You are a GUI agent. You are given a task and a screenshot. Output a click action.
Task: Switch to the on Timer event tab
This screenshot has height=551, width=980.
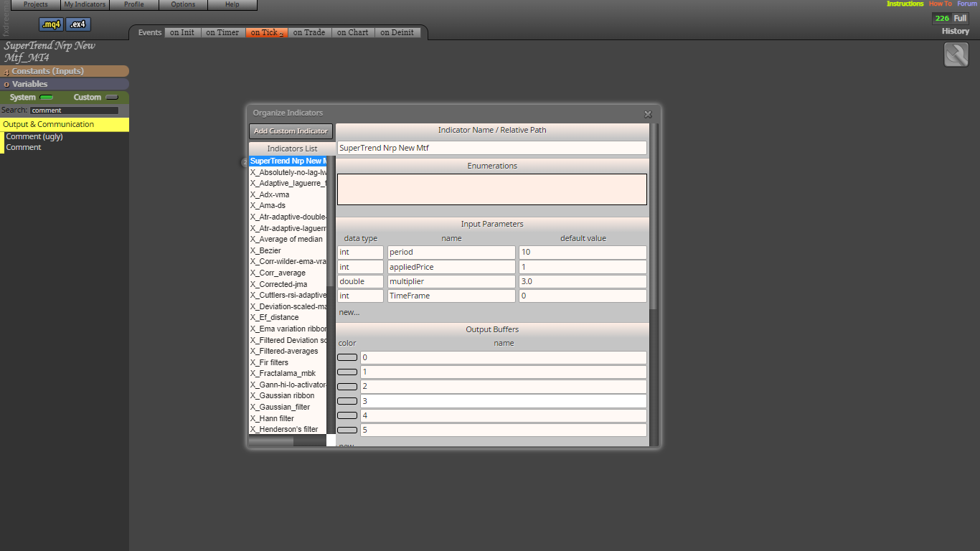click(222, 32)
